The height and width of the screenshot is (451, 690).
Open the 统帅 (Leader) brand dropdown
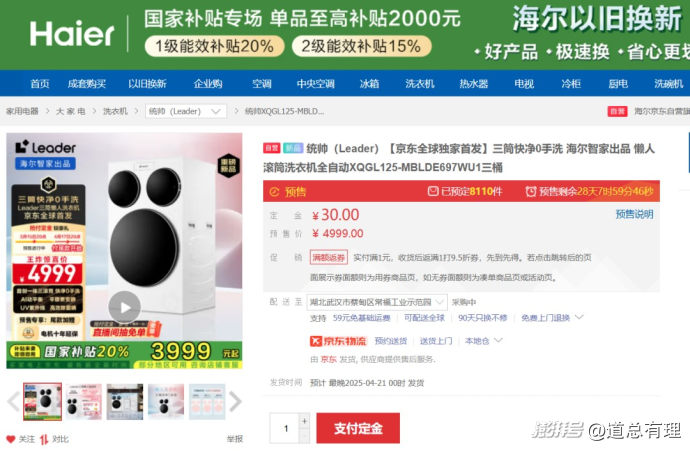[x=186, y=111]
